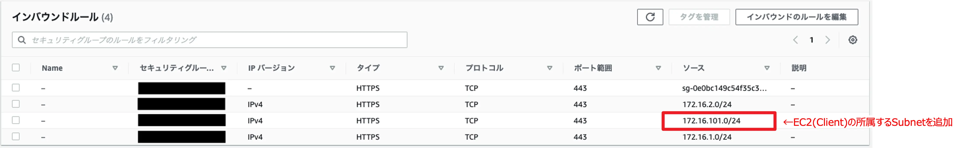Go to the next page arrow
The height and width of the screenshot is (148, 980).
tap(828, 40)
